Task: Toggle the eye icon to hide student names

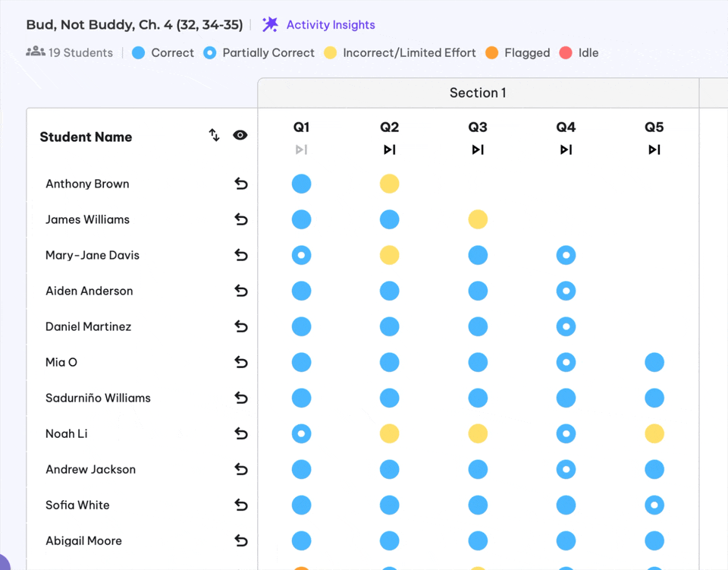Action: [x=240, y=135]
